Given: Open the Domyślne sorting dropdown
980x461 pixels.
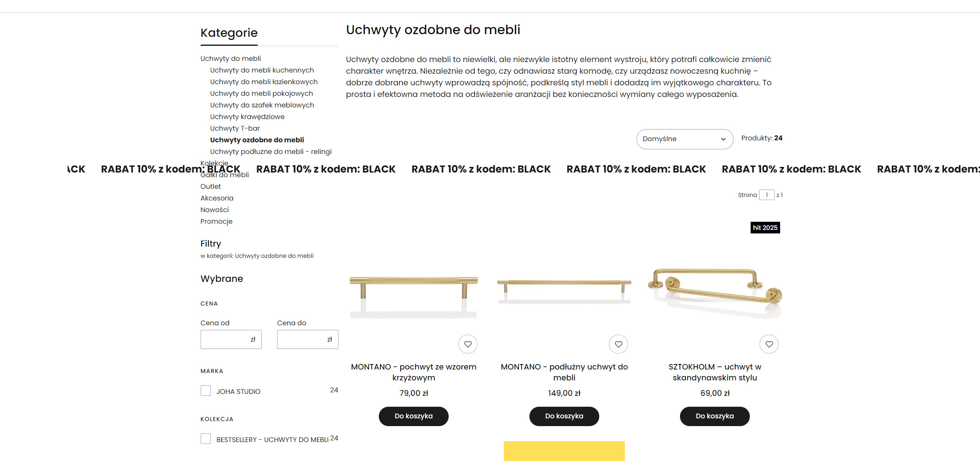Looking at the screenshot, I should [684, 139].
